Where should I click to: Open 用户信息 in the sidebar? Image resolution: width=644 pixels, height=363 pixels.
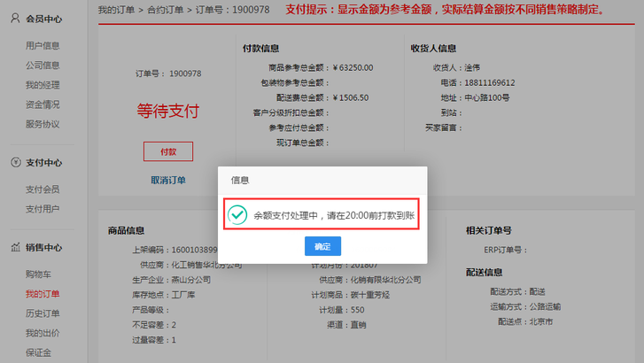point(43,45)
